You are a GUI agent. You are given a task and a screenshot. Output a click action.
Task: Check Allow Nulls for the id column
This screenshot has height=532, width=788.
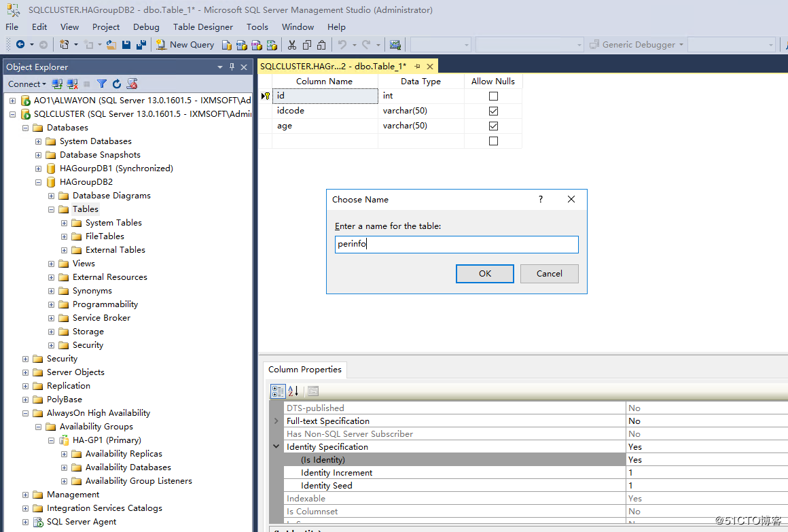pos(493,95)
